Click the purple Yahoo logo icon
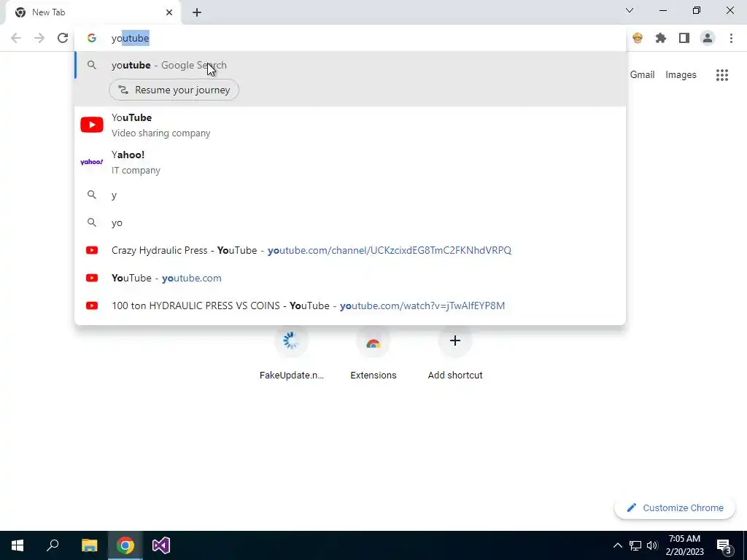This screenshot has width=747, height=560. (x=91, y=162)
